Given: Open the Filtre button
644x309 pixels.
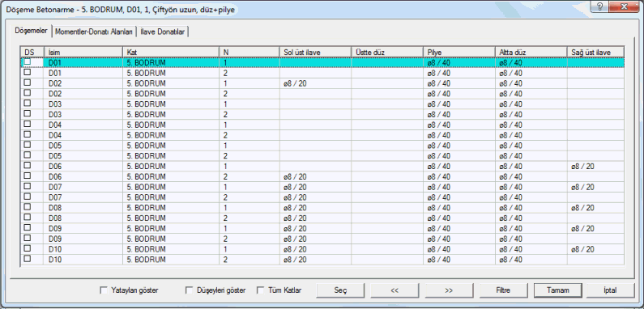Looking at the screenshot, I should (x=503, y=290).
